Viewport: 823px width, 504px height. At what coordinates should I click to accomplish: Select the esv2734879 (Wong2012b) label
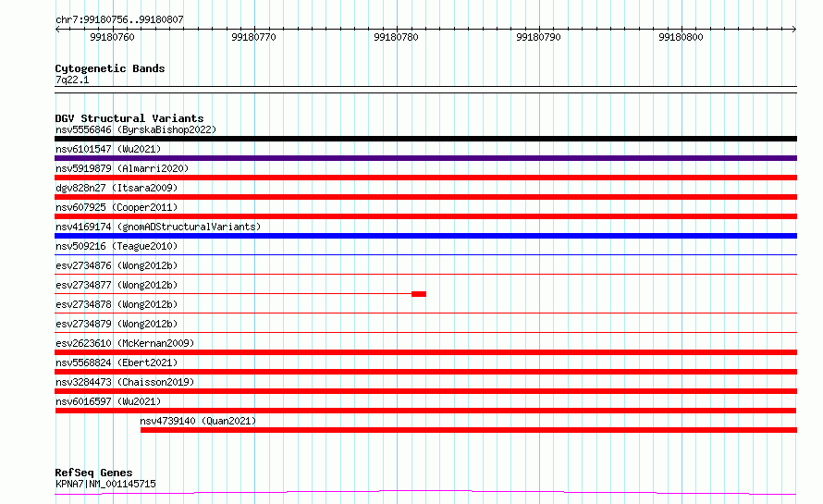[x=117, y=324]
